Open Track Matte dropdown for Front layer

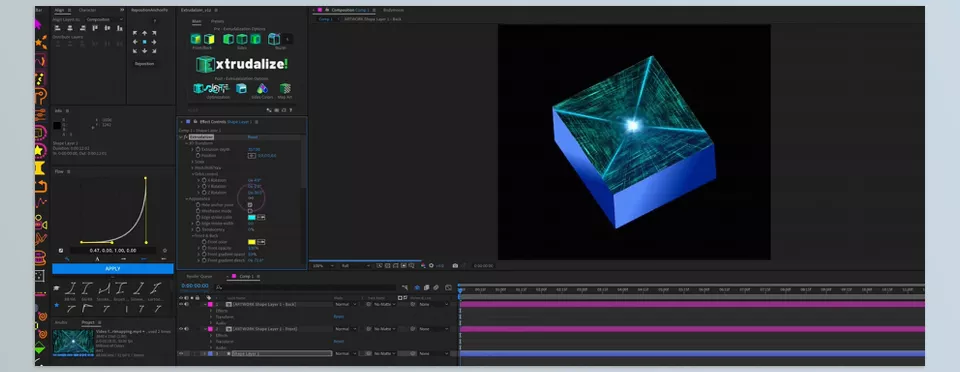383,329
